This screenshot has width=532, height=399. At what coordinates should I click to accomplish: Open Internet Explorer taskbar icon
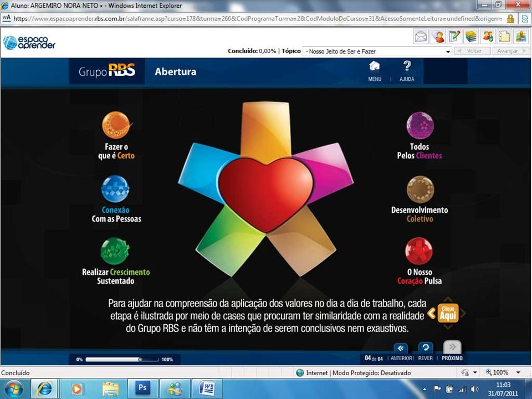pos(44,389)
